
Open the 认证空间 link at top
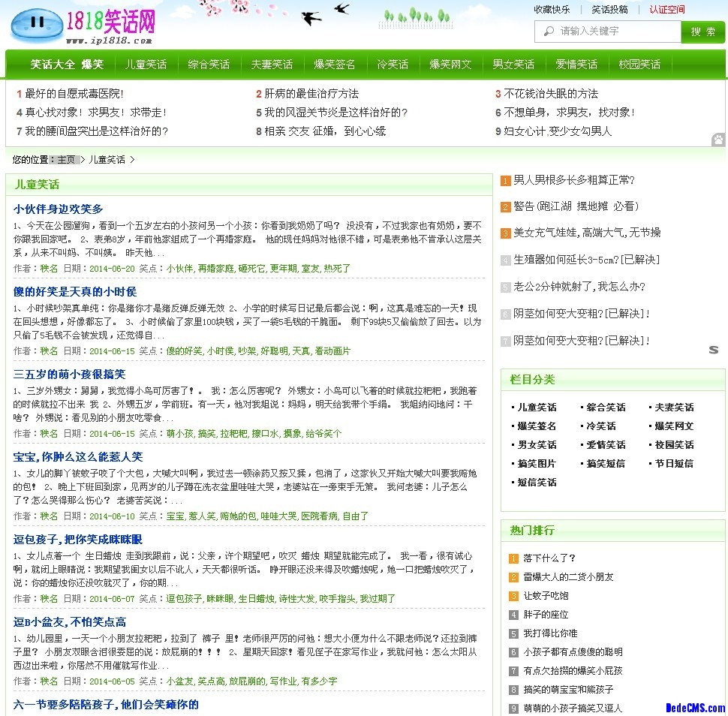coord(667,10)
